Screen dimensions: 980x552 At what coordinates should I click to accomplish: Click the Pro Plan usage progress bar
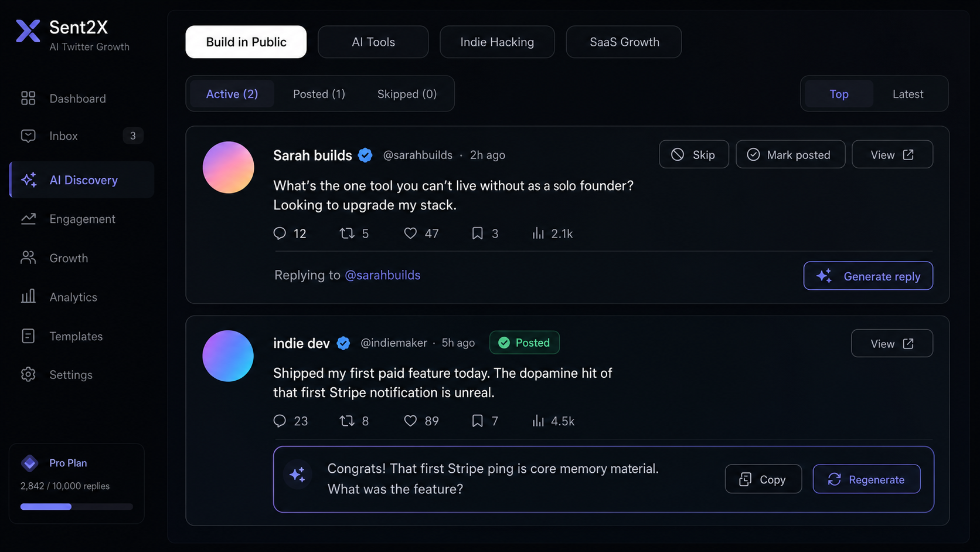77,507
